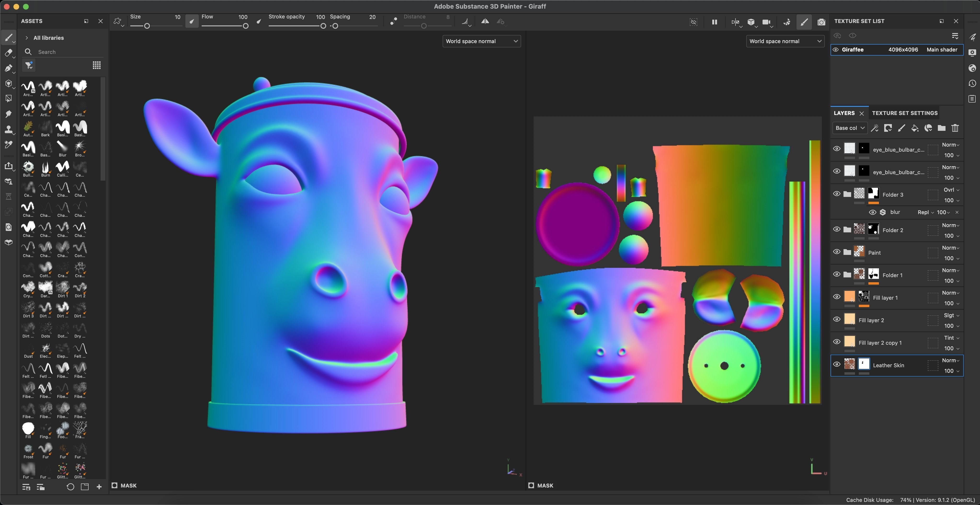Screen dimensions: 980x505
Task: Toggle symmetry in the top toolbar
Action: click(x=485, y=22)
